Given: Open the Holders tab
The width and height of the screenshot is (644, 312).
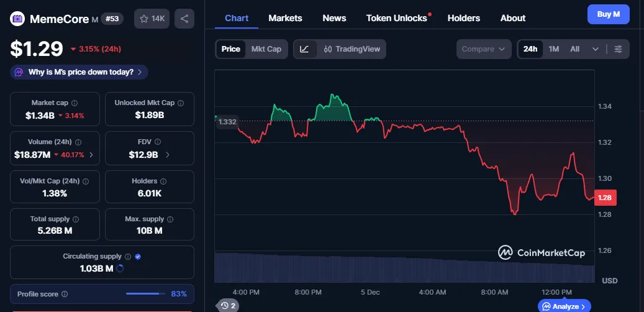Looking at the screenshot, I should tap(464, 18).
